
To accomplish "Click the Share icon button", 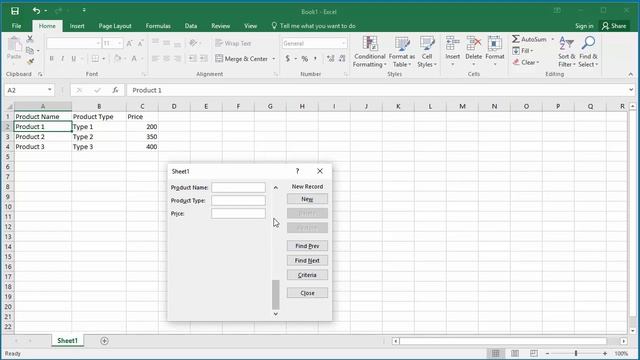I will (x=614, y=26).
